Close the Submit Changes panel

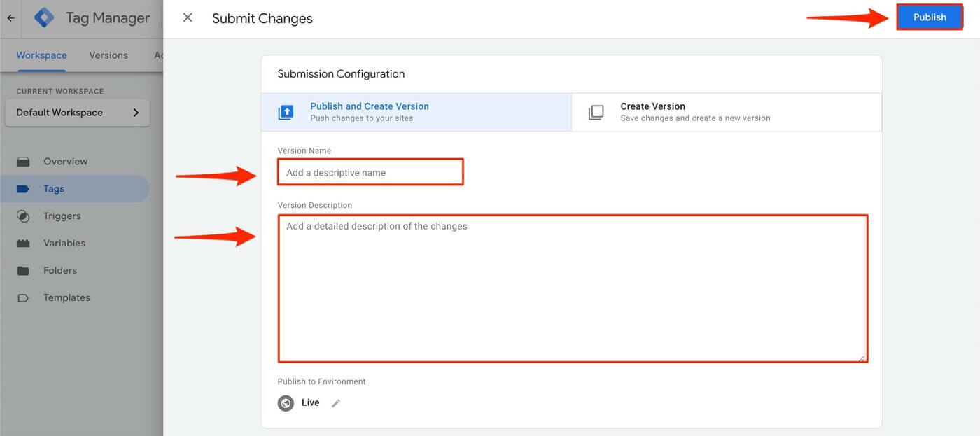187,17
